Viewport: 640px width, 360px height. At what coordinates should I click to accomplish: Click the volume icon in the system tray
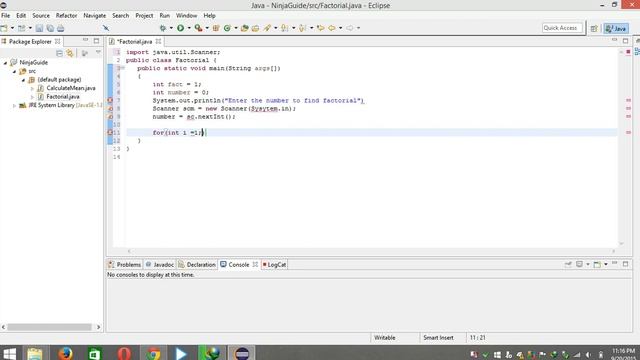(589, 355)
